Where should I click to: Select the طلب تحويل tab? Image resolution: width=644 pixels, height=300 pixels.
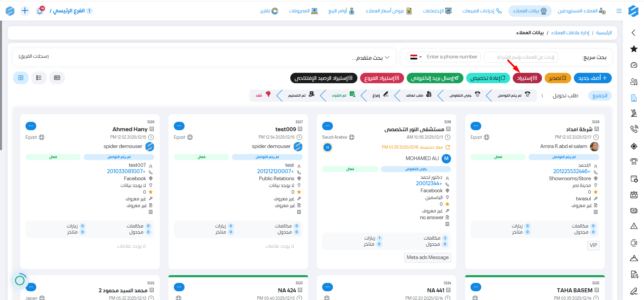click(x=565, y=96)
